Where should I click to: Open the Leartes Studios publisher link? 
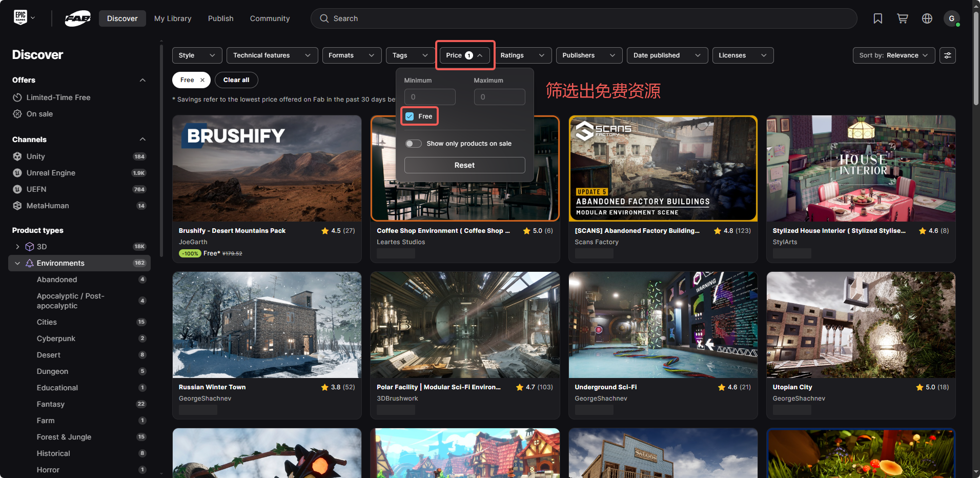click(401, 242)
